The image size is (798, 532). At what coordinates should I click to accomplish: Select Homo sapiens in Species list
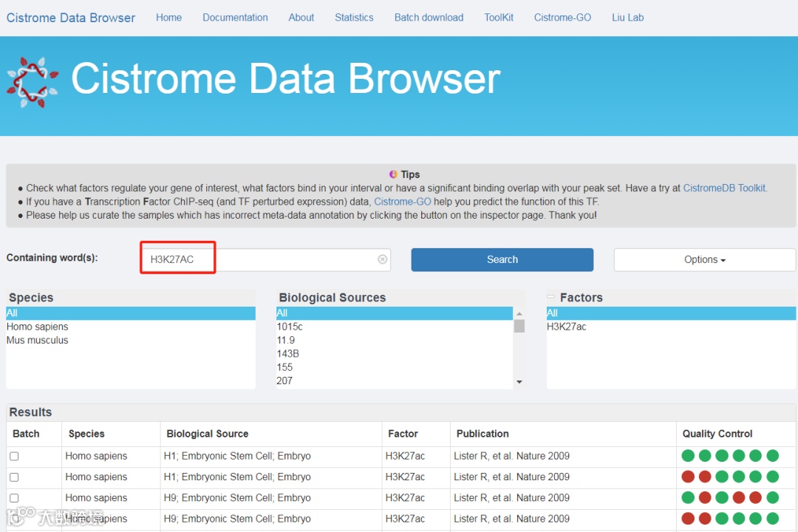(x=131, y=327)
